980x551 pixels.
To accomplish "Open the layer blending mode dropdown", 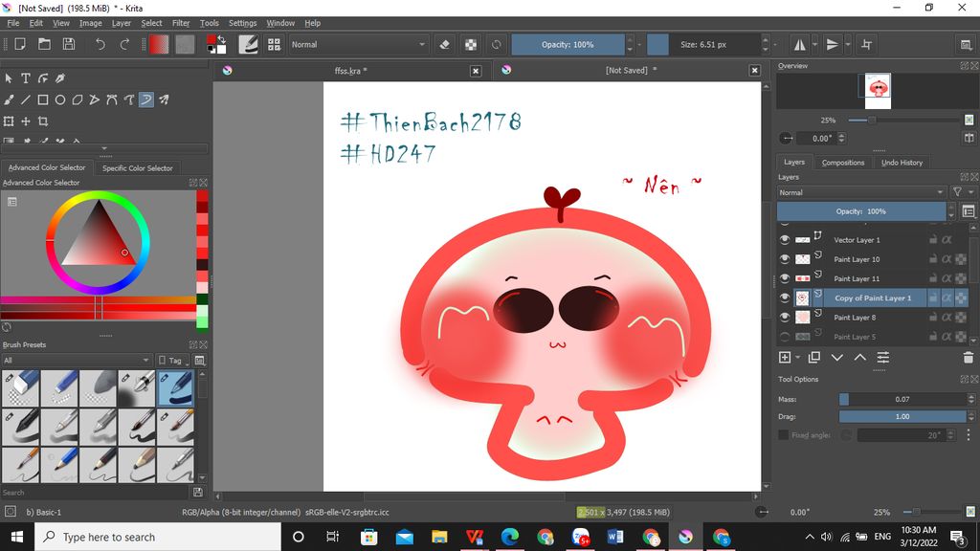I will pos(860,192).
